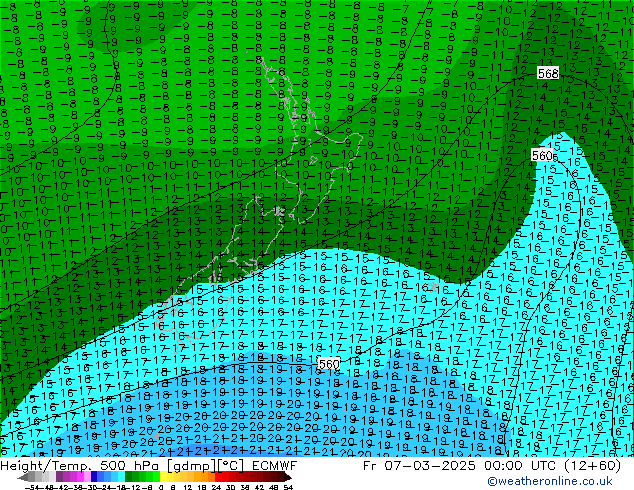
Task: Click the -54 value on the legend scale
Action: pos(32,487)
